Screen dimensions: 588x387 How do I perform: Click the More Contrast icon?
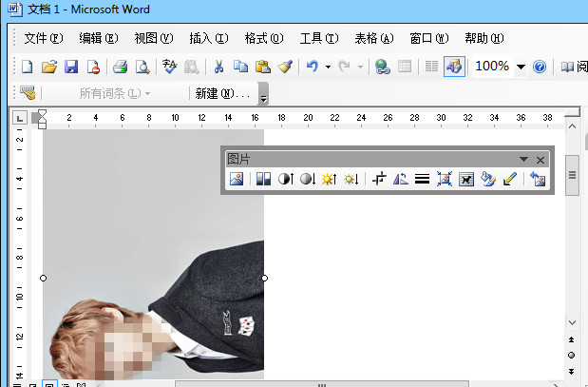[286, 179]
